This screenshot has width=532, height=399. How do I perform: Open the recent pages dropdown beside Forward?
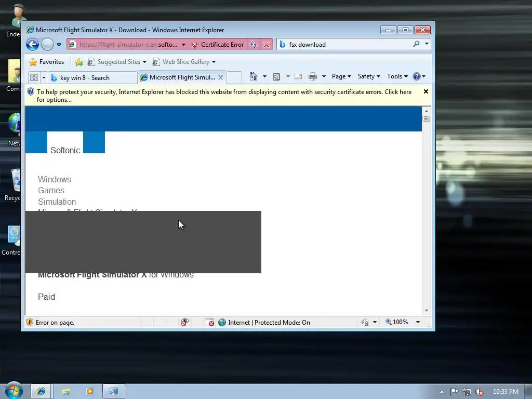[59, 45]
